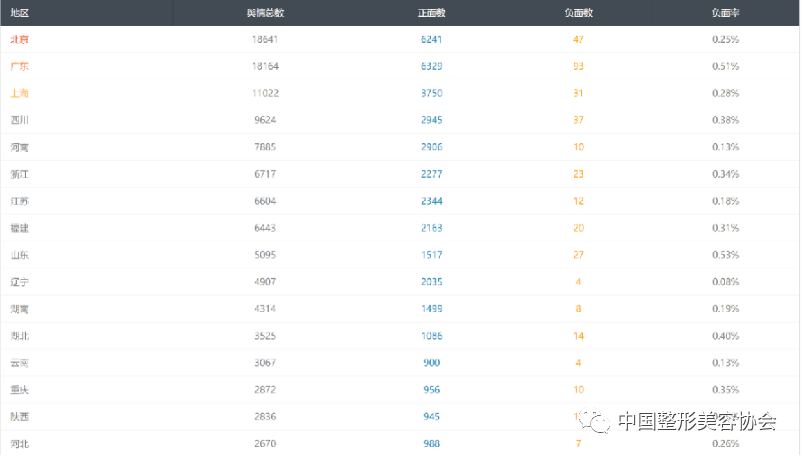Click total count 5095 for 山东
The height and width of the screenshot is (456, 802).
265,255
